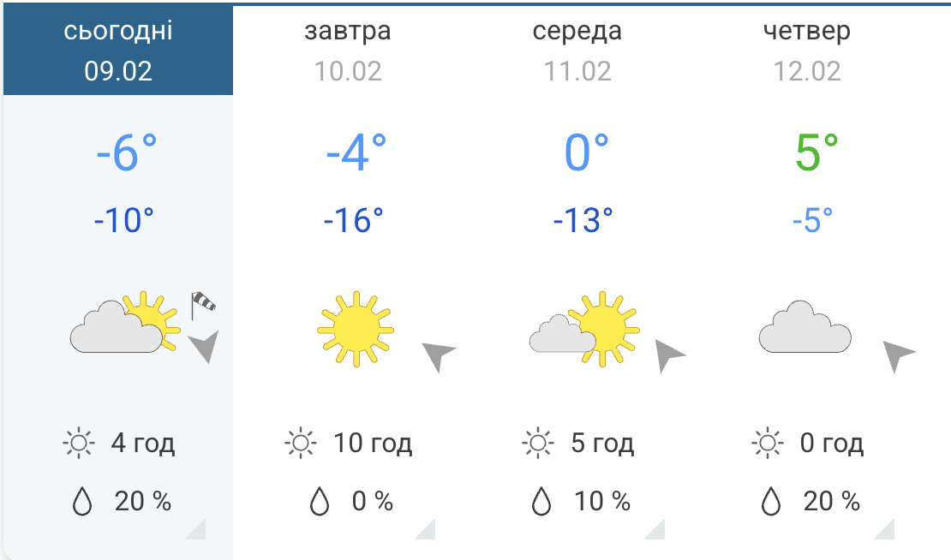Viewport: 951px width, 560px height.
Task: Expand Wednesday's forecast via corner triangle
Action: pyautogui.click(x=656, y=531)
